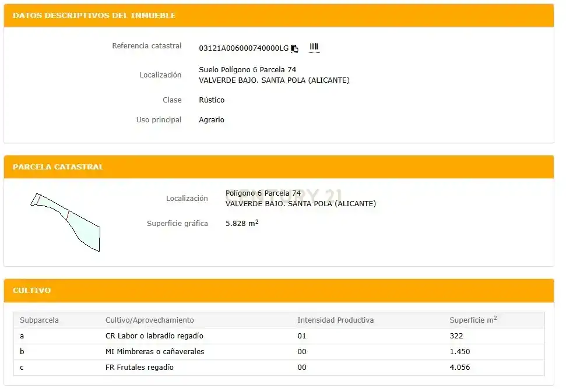Screen dimensions: 566x392
Task: Select subparcela 'c' cell
Action: coord(22,368)
